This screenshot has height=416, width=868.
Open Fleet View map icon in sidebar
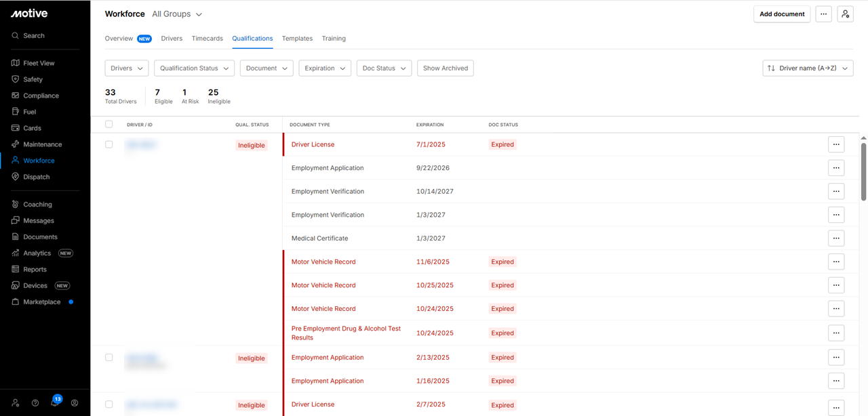[x=16, y=63]
